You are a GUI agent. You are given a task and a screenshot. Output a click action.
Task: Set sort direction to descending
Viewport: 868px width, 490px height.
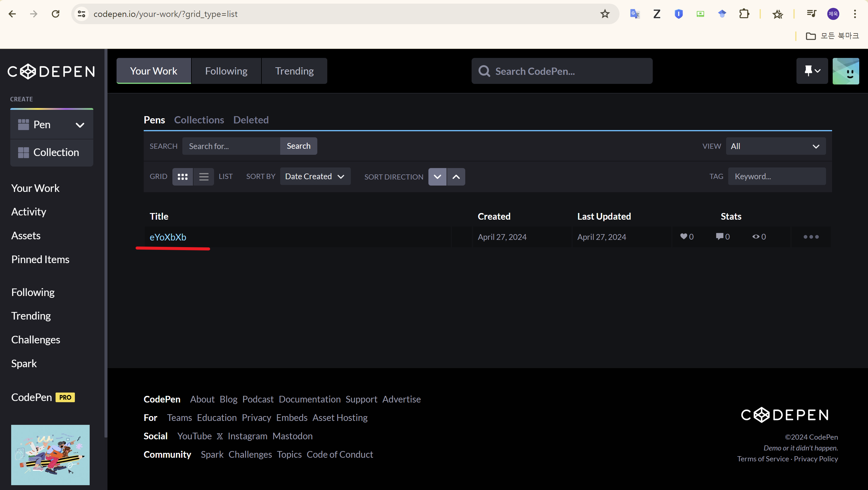(x=437, y=177)
